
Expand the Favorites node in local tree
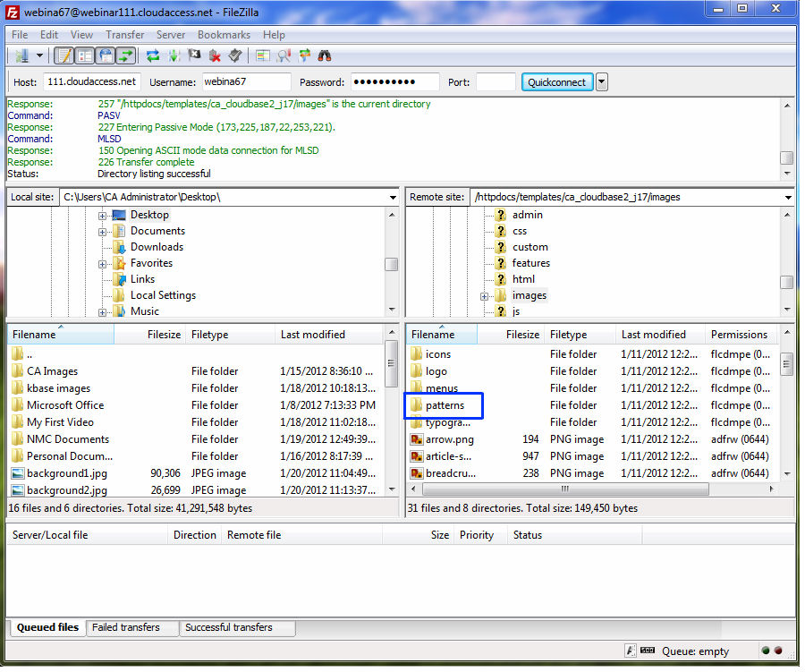point(103,264)
